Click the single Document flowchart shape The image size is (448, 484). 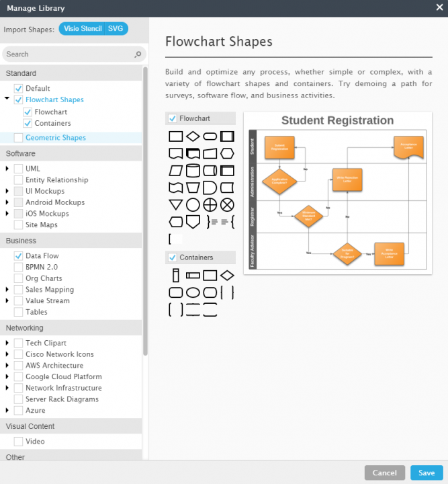pyautogui.click(x=176, y=153)
